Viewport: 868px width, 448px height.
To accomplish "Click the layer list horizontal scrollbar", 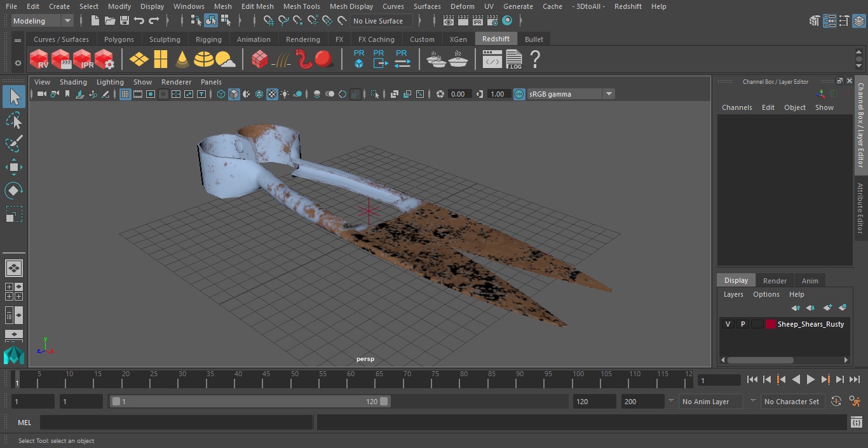I will pyautogui.click(x=761, y=360).
